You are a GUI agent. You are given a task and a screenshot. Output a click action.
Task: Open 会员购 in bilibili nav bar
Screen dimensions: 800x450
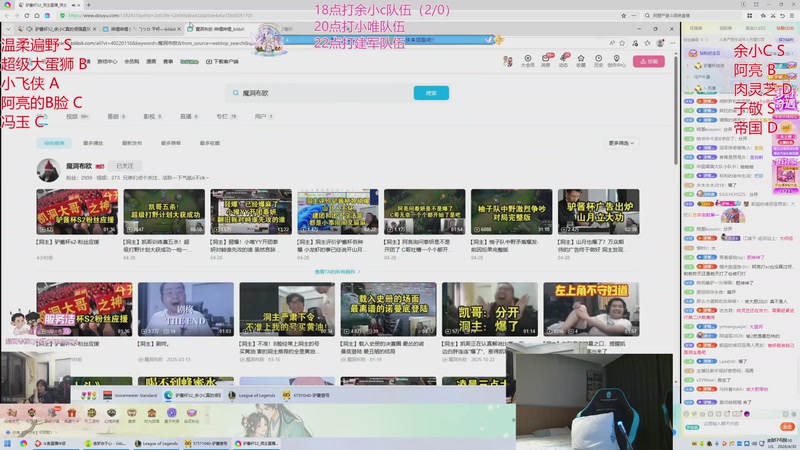(132, 61)
